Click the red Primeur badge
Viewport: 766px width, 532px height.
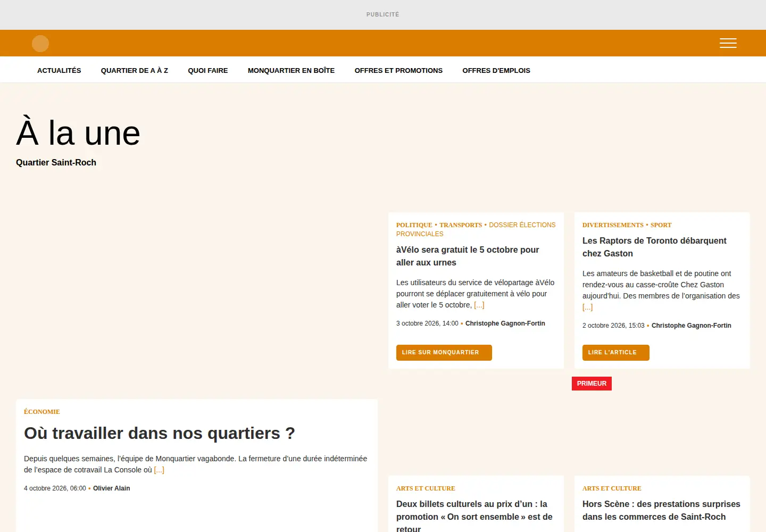tap(592, 384)
